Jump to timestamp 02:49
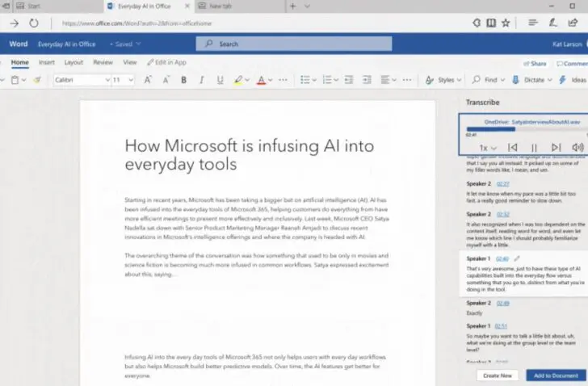The width and height of the screenshot is (588, 386). (x=503, y=303)
